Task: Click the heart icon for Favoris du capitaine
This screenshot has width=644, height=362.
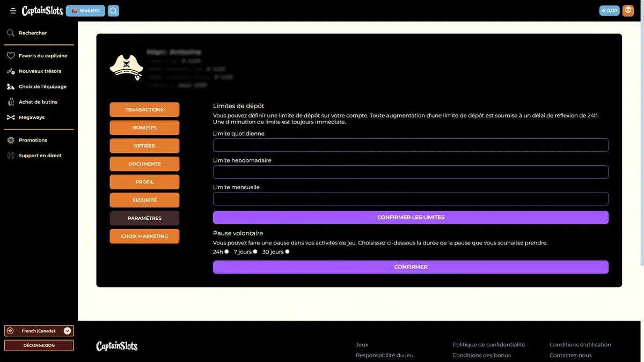Action: 11,56
